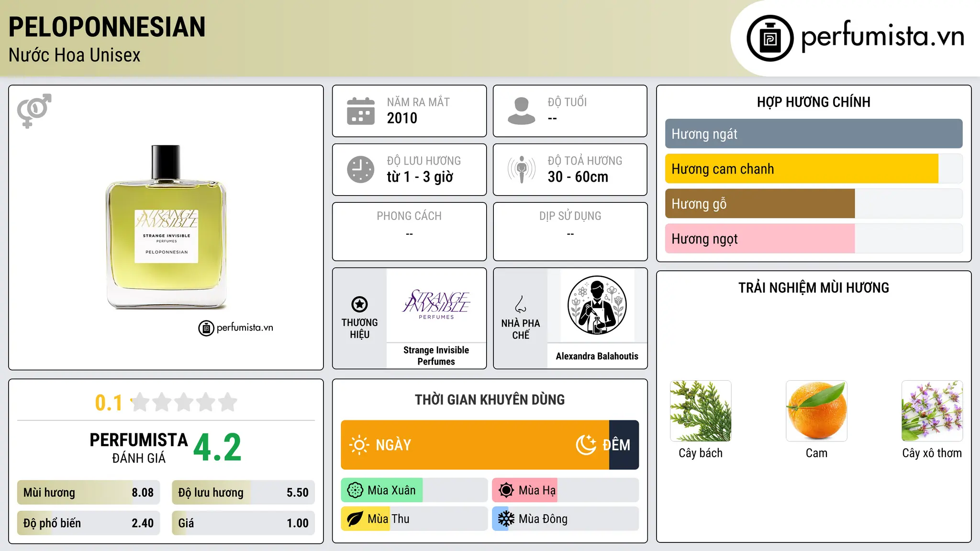Click the sillage icon beside Độ Toả Hương
The width and height of the screenshot is (980, 551).
(x=522, y=169)
